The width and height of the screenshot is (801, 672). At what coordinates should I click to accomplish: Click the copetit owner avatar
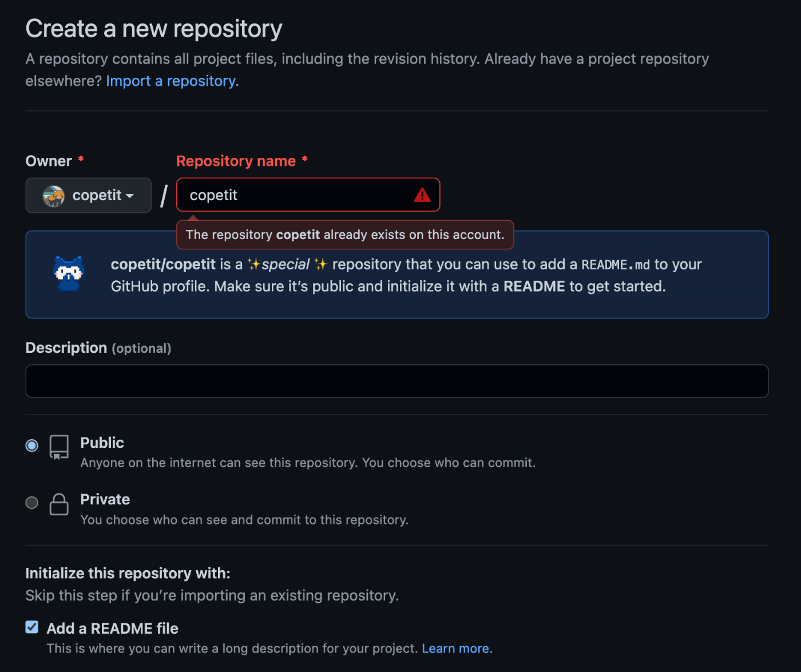tap(54, 196)
